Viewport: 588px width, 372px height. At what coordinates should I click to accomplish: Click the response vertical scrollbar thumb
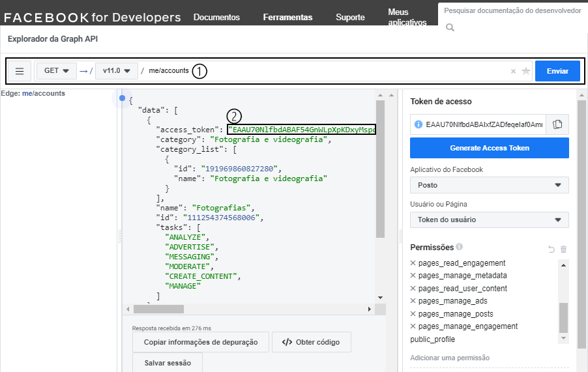pos(380,169)
